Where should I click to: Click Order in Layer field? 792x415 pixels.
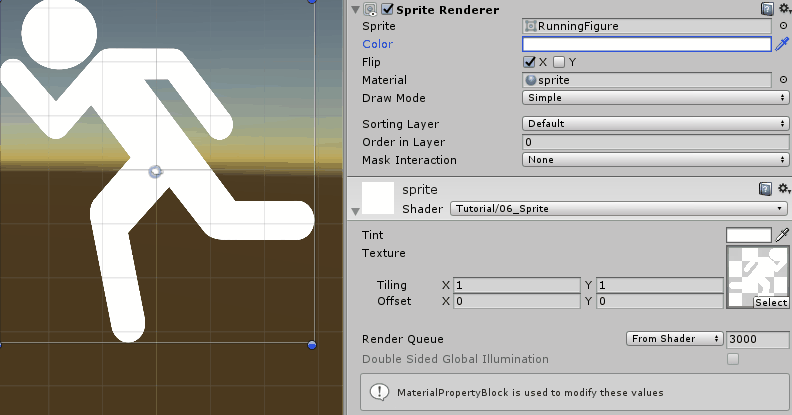[x=656, y=142]
